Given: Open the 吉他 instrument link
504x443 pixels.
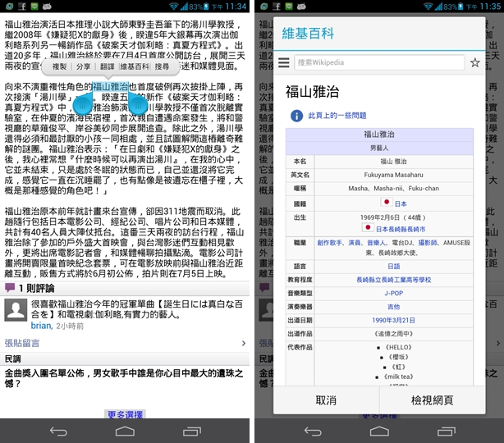Looking at the screenshot, I should pyautogui.click(x=394, y=307).
